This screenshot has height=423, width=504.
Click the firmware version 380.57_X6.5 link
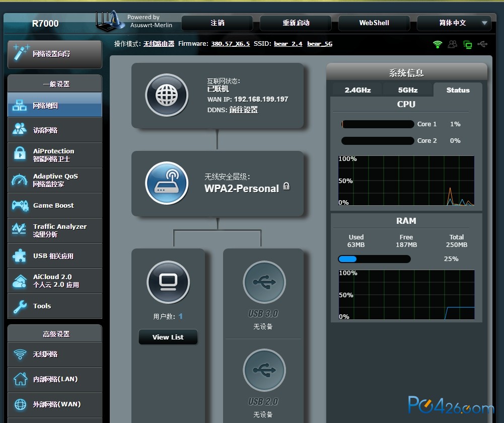230,44
